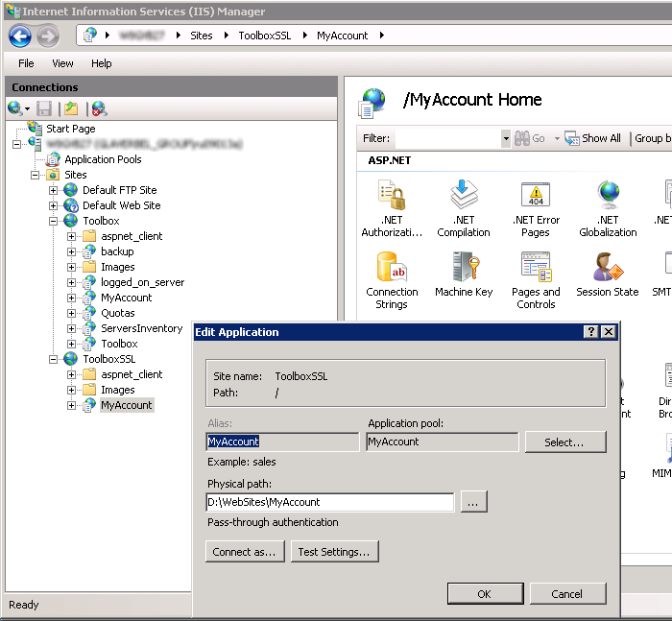Select Application Pools node
Viewport: 672px width, 621px height.
103,159
